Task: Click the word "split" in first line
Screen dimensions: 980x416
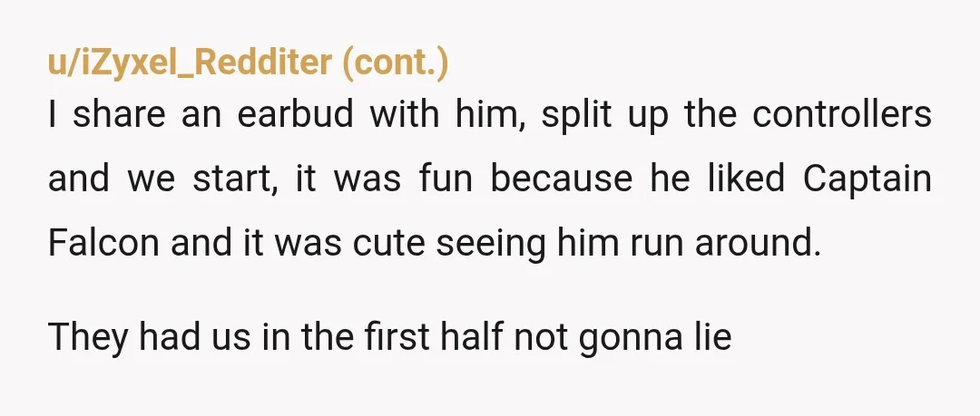Action: pos(576,116)
